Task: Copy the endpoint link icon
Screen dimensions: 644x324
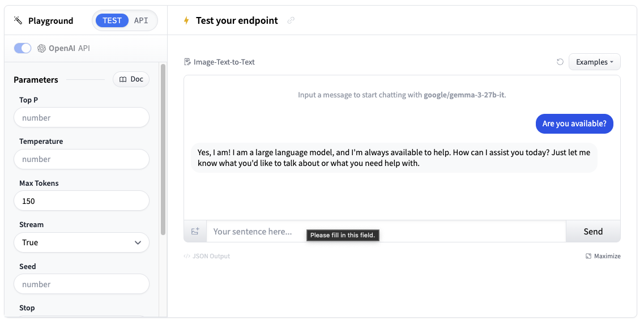Action: pyautogui.click(x=291, y=20)
